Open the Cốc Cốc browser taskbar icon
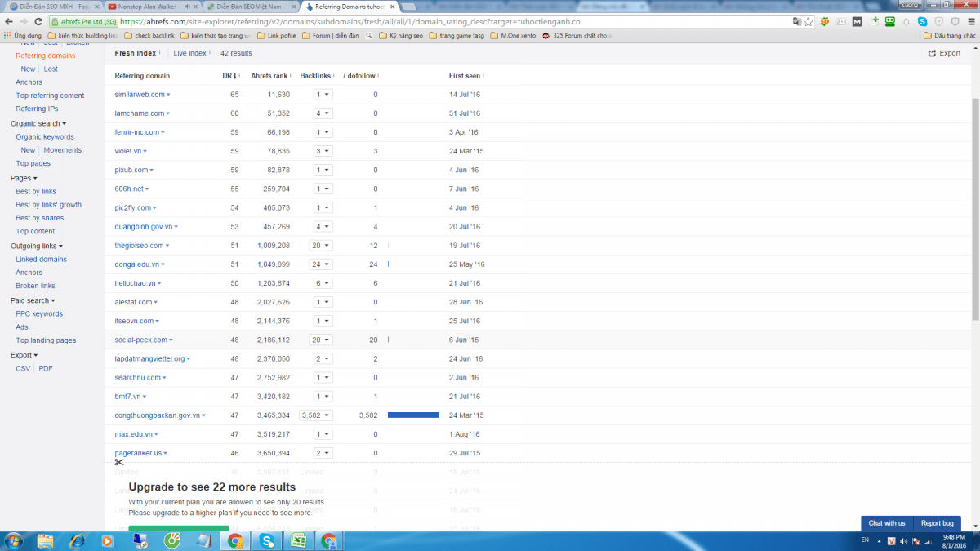The width and height of the screenshot is (980, 551). point(171,540)
